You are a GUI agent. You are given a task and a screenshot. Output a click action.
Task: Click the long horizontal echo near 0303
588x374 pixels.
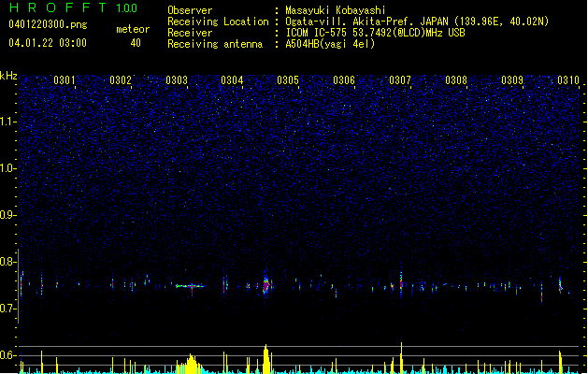tap(190, 286)
